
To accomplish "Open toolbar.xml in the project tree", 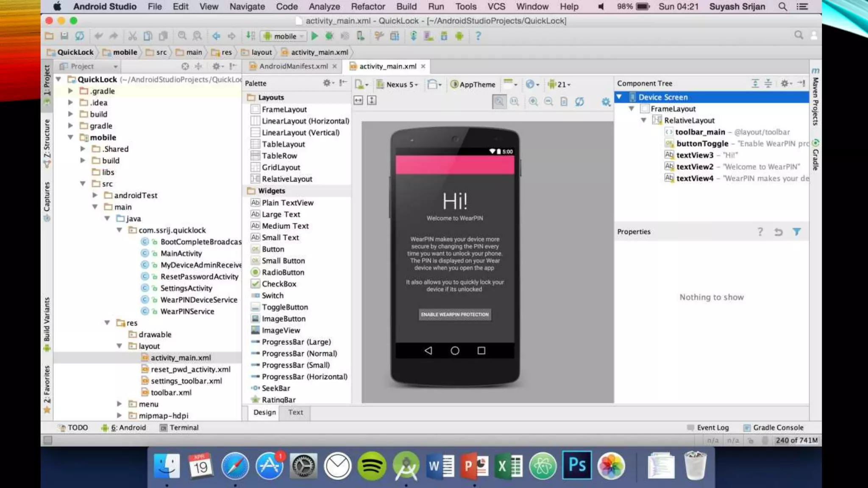I will coord(171,393).
